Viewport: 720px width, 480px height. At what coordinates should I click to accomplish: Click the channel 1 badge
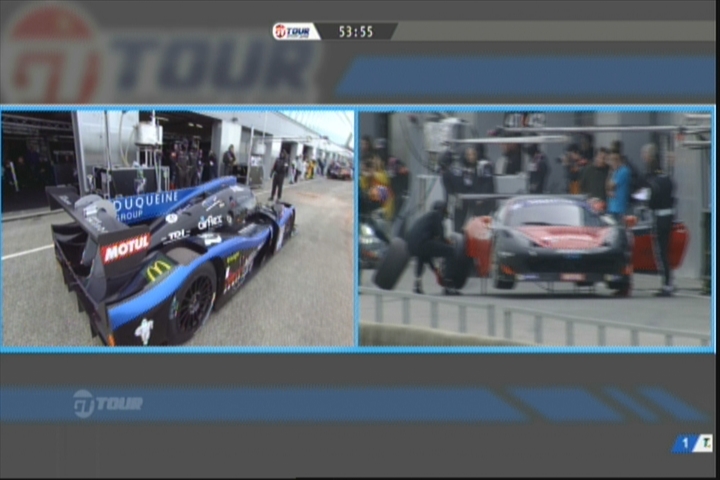684,443
